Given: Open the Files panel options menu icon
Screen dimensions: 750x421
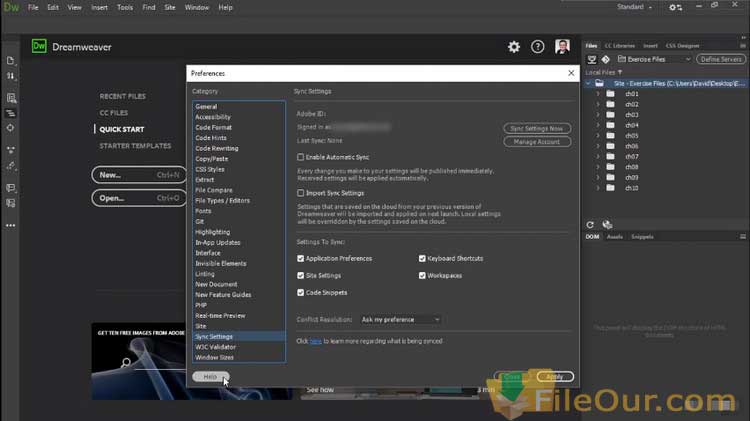Looking at the screenshot, I should click(743, 46).
